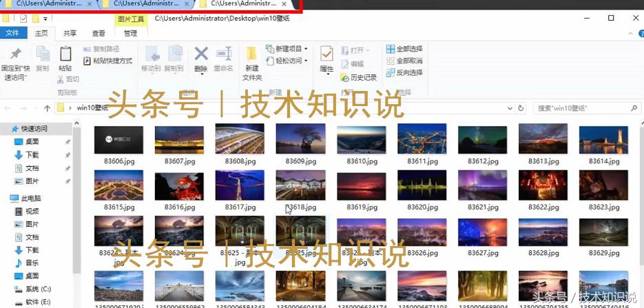Open Quick Access Toolbar customize dropdown

click(x=45, y=19)
